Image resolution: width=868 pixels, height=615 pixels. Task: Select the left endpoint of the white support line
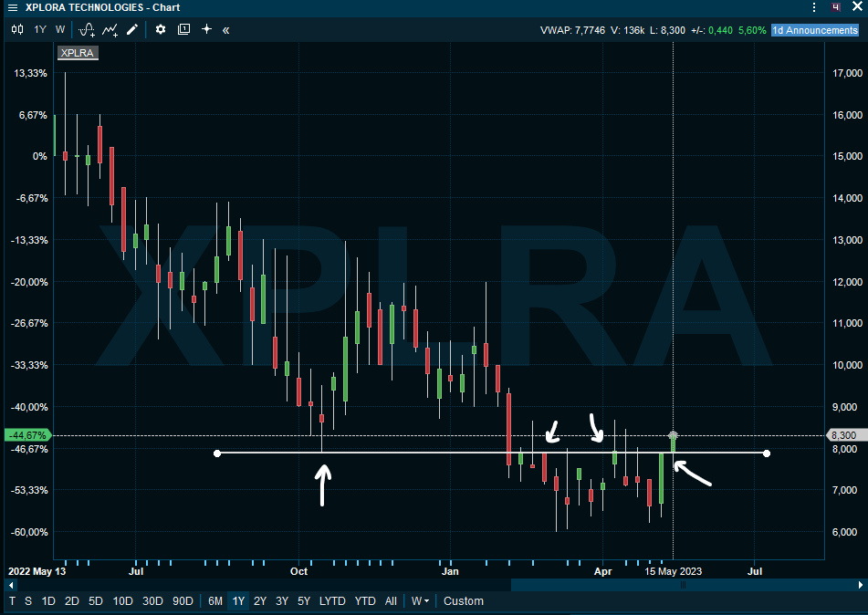point(217,453)
